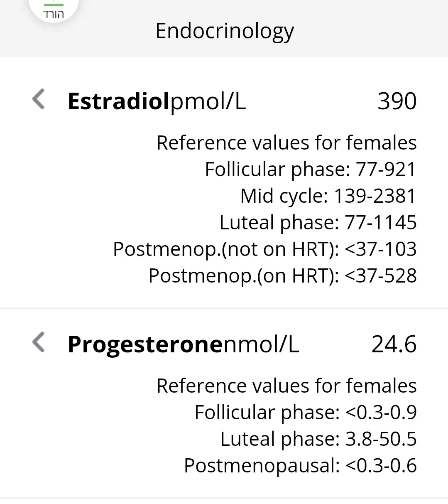Click the Progesterone nmol/L unit label
The width and height of the screenshot is (448, 504).
tap(261, 344)
